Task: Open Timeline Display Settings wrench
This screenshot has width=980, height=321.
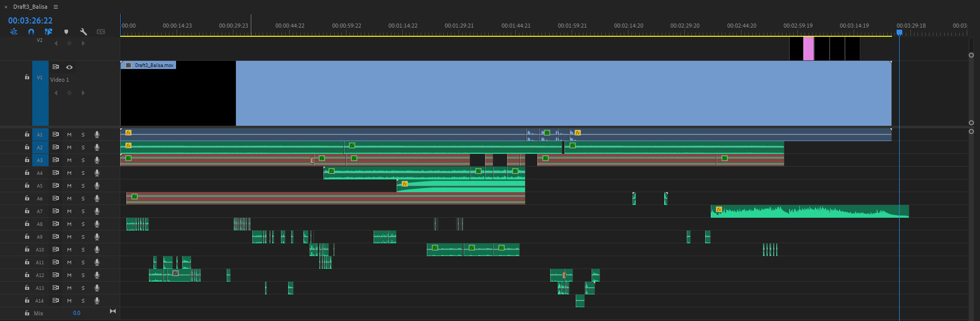Action: tap(83, 32)
